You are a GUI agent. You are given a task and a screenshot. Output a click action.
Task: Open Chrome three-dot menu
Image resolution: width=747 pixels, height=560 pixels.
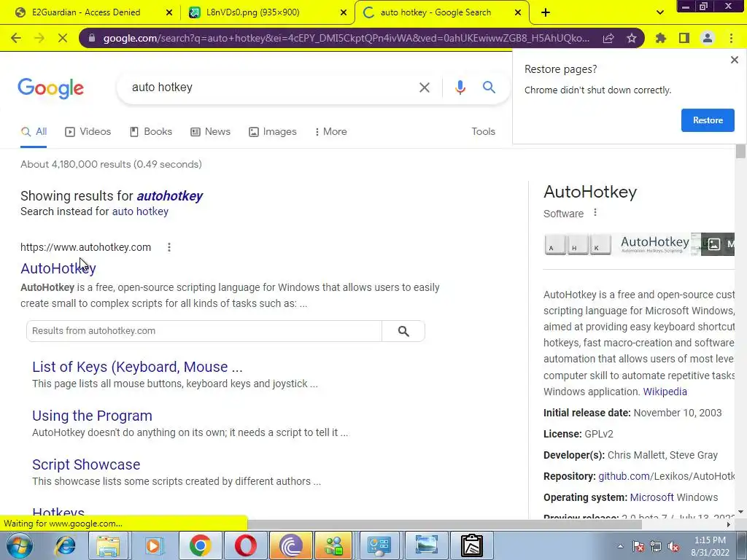point(731,38)
